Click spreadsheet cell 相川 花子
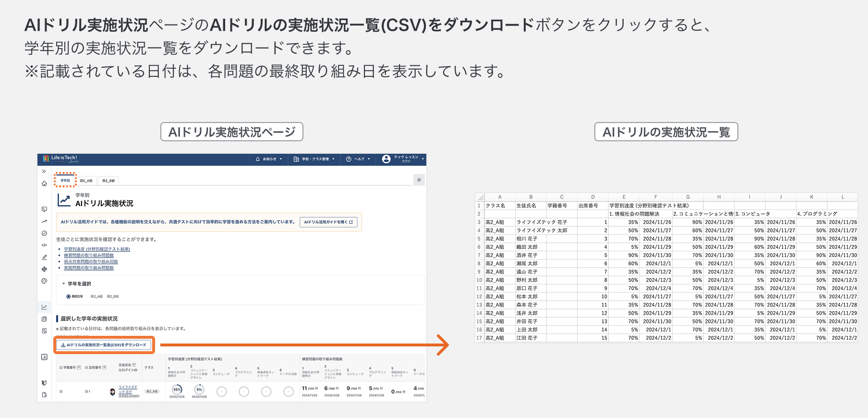 pyautogui.click(x=530, y=239)
